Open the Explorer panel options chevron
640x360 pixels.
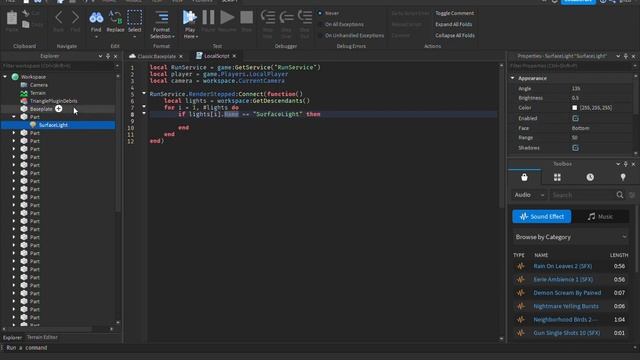click(x=100, y=56)
